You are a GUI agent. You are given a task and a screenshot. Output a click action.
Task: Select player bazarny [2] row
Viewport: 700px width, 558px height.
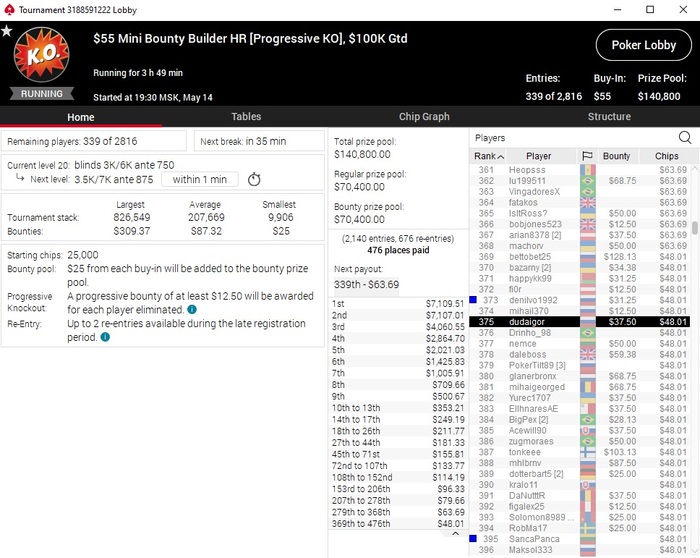coord(579,267)
